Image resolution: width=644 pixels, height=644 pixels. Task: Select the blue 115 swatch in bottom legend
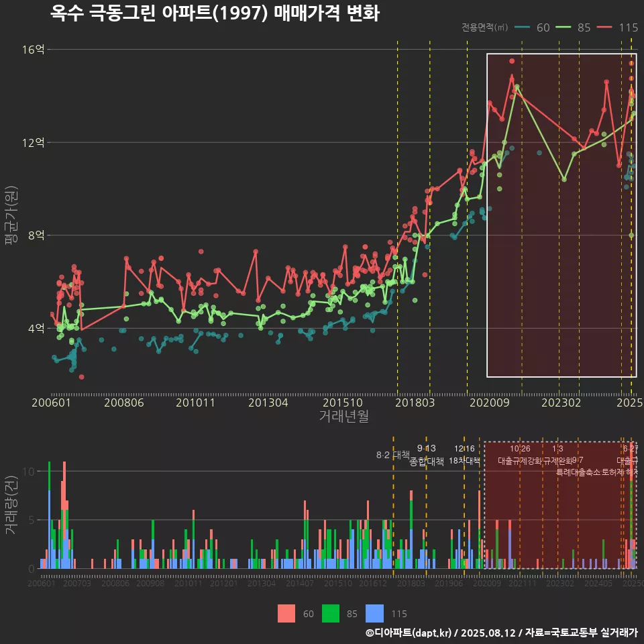[374, 614]
